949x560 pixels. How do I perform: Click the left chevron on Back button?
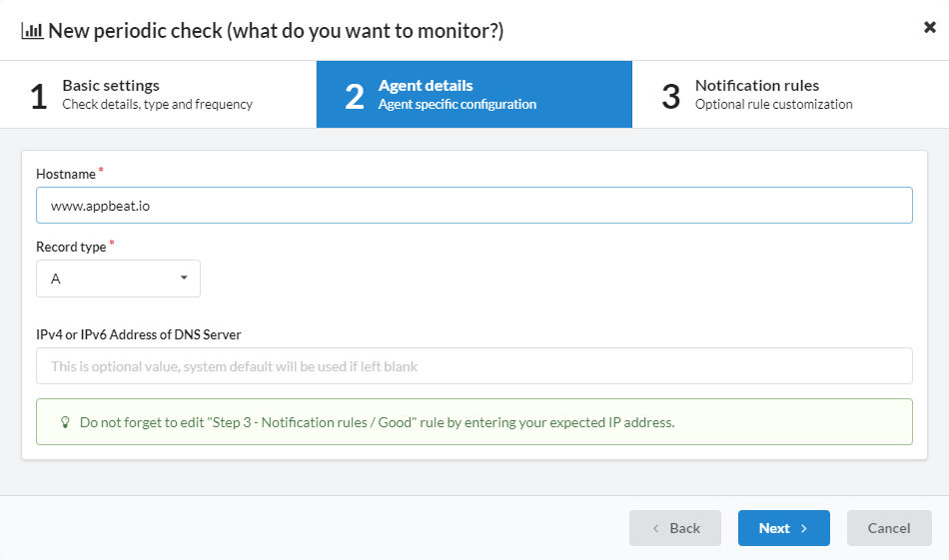point(656,528)
